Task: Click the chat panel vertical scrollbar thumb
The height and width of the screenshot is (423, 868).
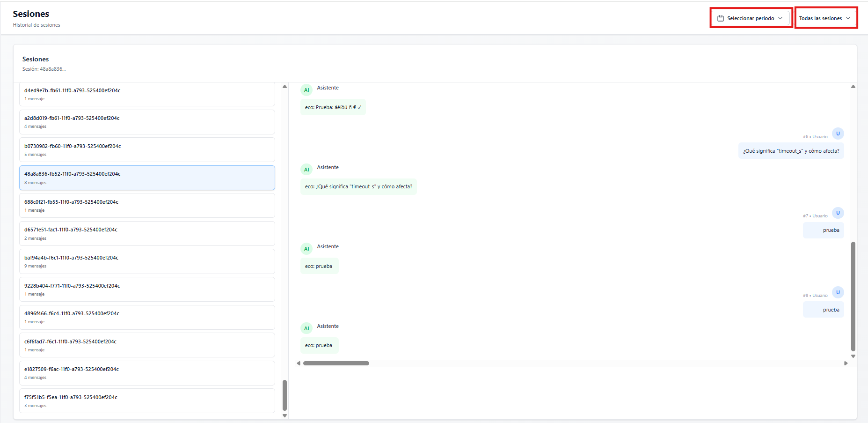Action: point(853,296)
